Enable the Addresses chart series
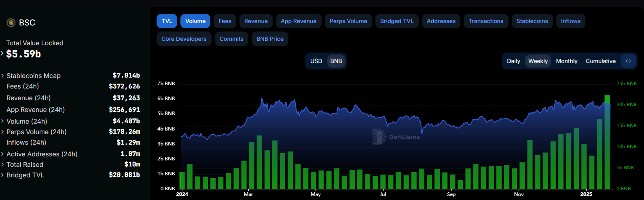Screen dimensions: 644x200 pos(441,21)
